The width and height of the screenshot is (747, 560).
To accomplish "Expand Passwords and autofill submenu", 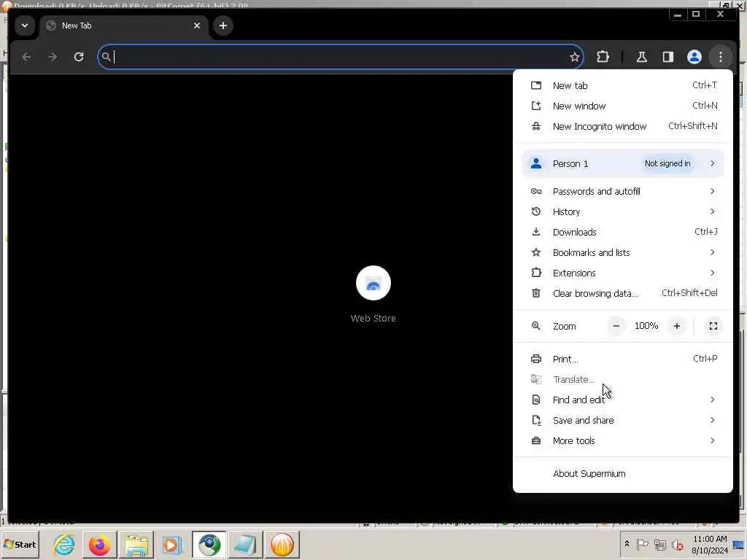I will [x=623, y=192].
